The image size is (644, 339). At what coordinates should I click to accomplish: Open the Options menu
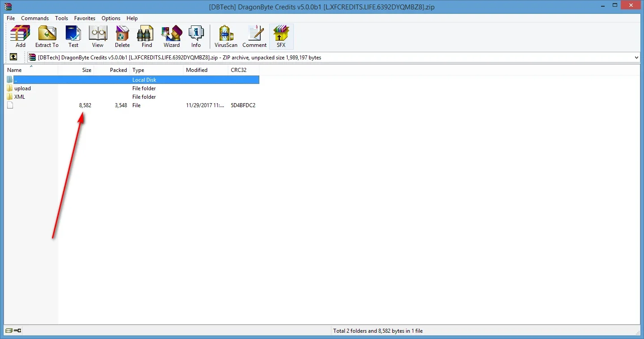click(111, 18)
